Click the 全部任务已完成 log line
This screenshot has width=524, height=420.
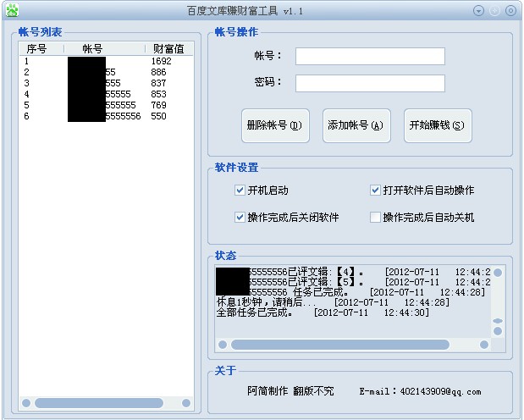(x=323, y=312)
